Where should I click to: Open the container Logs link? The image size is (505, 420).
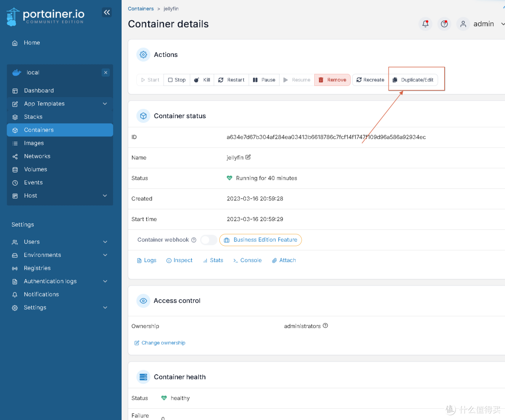pyautogui.click(x=147, y=260)
